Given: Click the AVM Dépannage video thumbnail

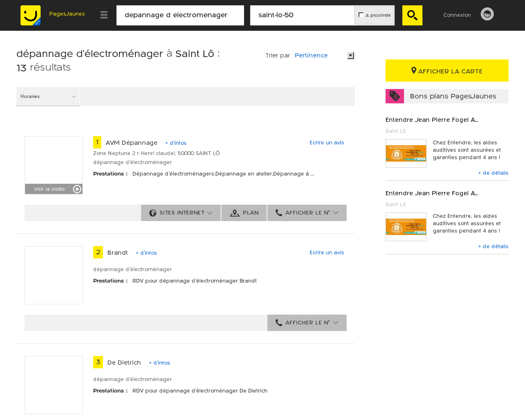Looking at the screenshot, I should 54,165.
